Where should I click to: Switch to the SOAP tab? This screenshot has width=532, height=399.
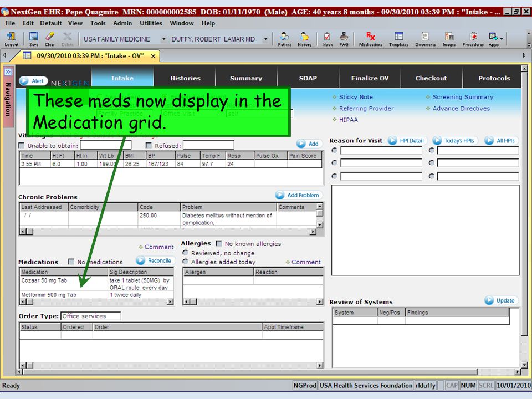[308, 78]
